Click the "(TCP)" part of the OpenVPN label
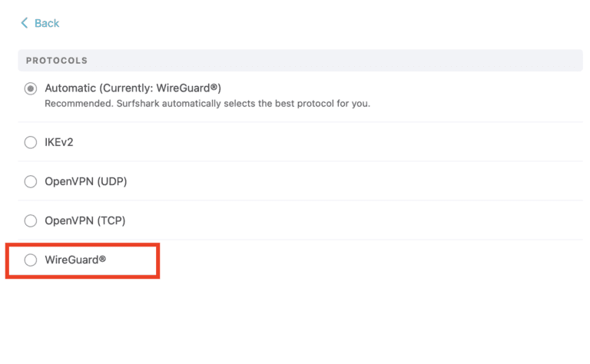Image resolution: width=590 pixels, height=364 pixels. [110, 220]
